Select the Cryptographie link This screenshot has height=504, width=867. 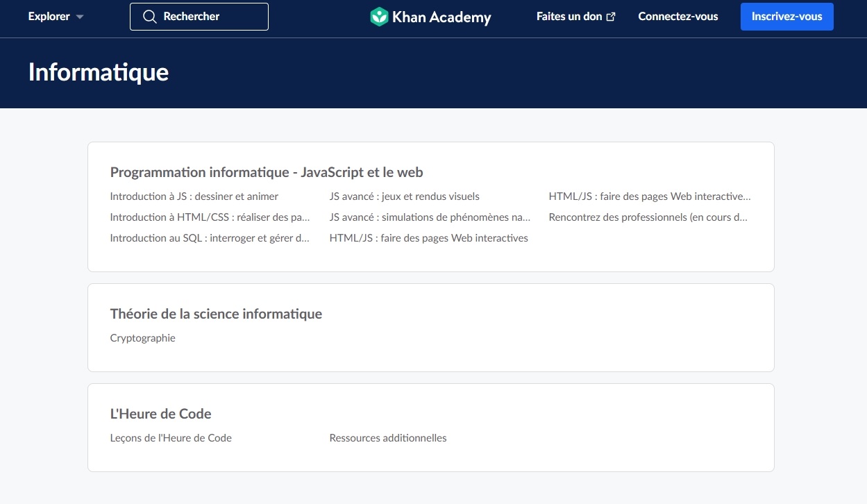tap(142, 338)
